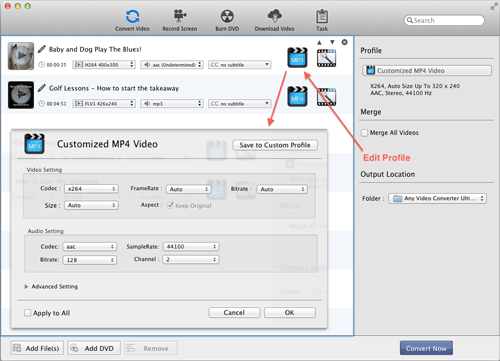Open the audio Codec aac dropdown
The image size is (500, 361).
coord(90,247)
